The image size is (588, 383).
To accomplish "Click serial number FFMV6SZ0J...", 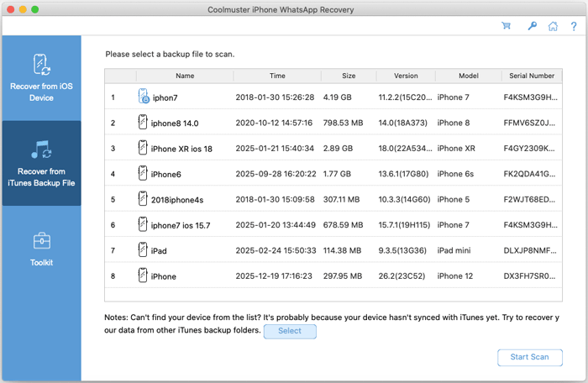I will pyautogui.click(x=529, y=123).
